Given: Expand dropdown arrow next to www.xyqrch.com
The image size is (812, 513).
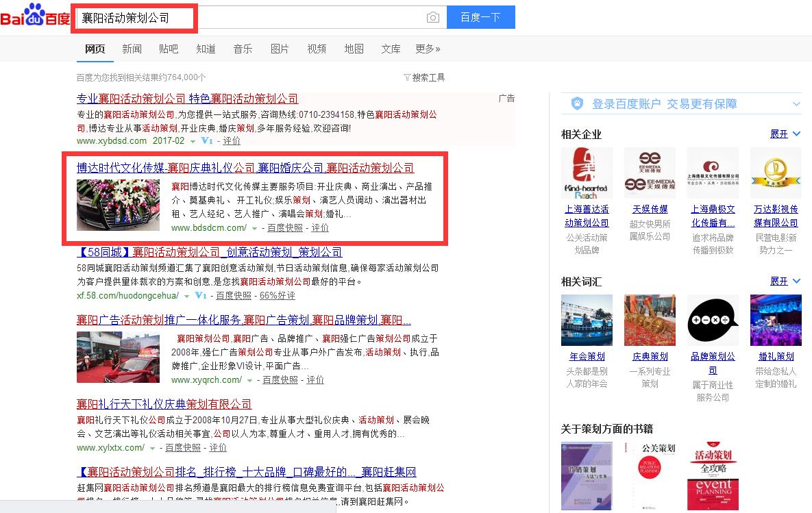Looking at the screenshot, I should click(249, 381).
